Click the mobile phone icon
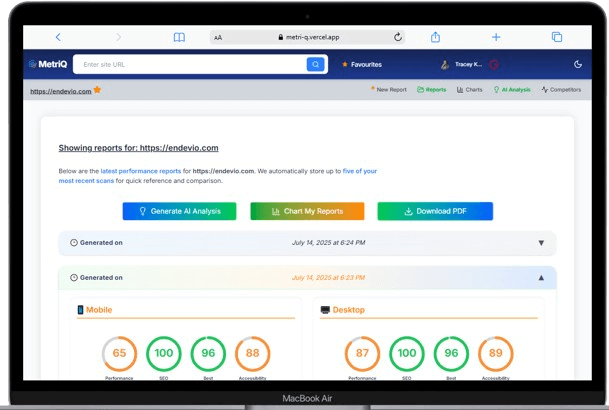The height and width of the screenshot is (410, 609). click(80, 310)
